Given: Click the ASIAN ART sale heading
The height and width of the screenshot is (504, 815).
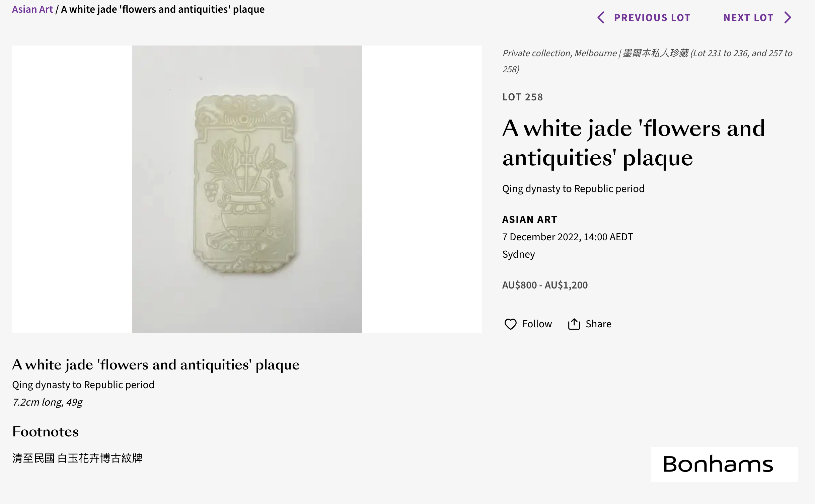Looking at the screenshot, I should tap(529, 220).
